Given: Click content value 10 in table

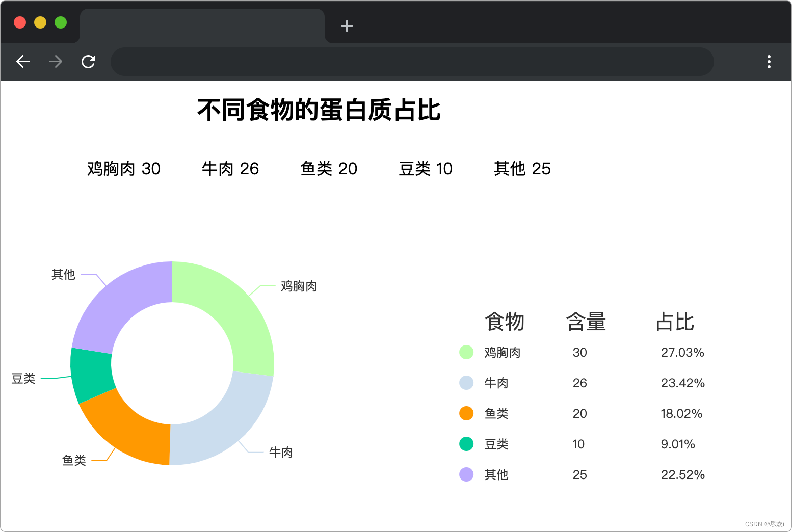Looking at the screenshot, I should click(x=578, y=444).
